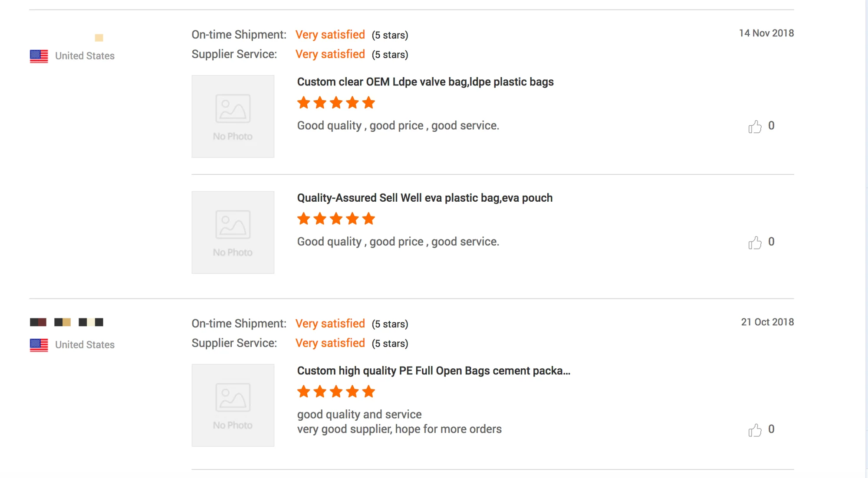The image size is (868, 478).
Task: Open Quality-Assured Sell Well eva plastic bag link
Action: click(424, 198)
